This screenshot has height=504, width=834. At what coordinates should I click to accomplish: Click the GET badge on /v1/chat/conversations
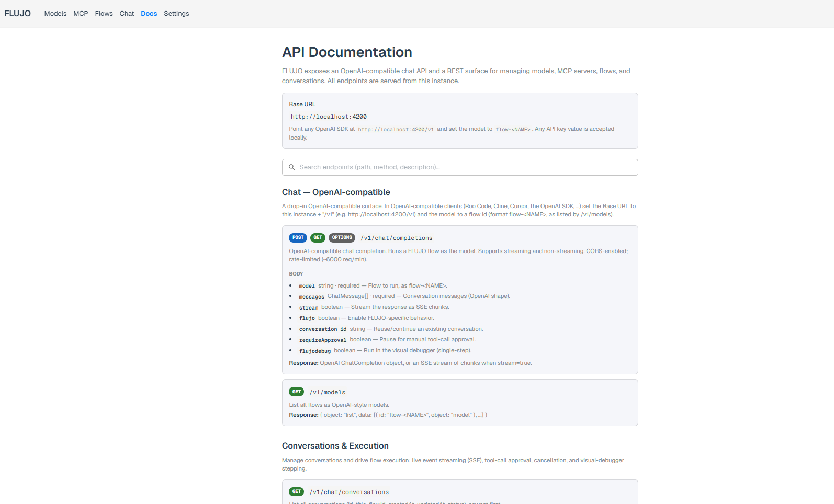297,492
